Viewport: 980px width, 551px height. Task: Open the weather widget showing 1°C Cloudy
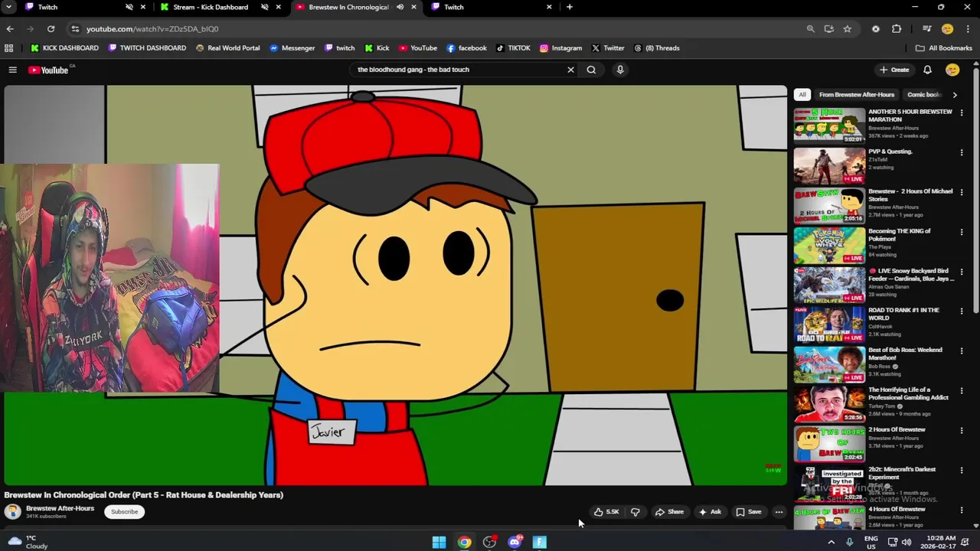coord(28,542)
